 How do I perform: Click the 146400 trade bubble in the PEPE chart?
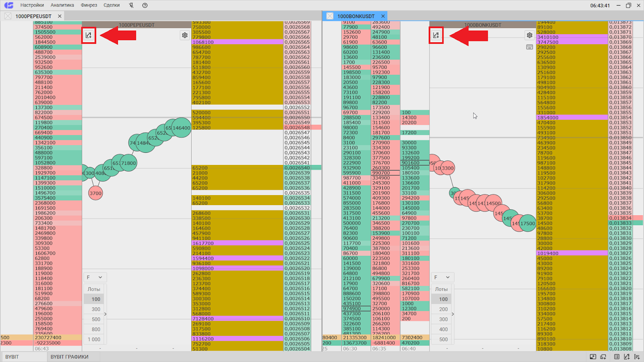(x=181, y=128)
